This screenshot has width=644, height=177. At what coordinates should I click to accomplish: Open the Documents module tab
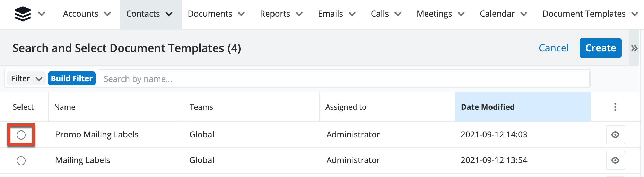pyautogui.click(x=210, y=14)
